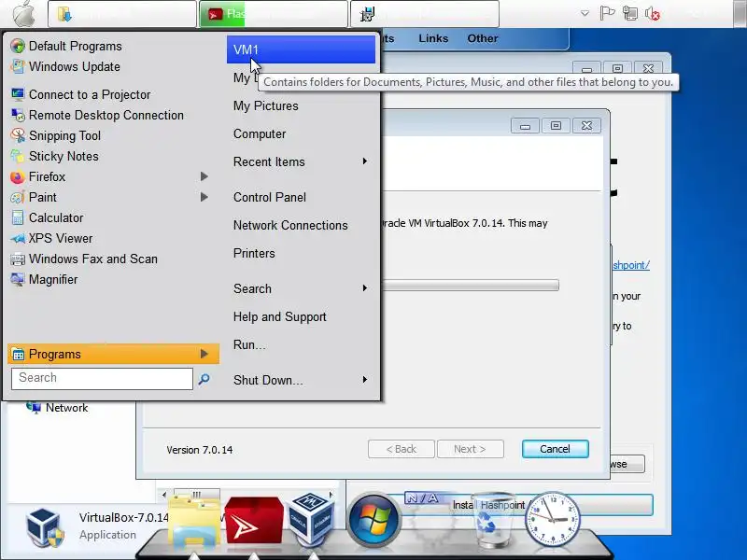Start Remote Desktop Connection
Image resolution: width=747 pixels, height=560 pixels.
tap(106, 115)
